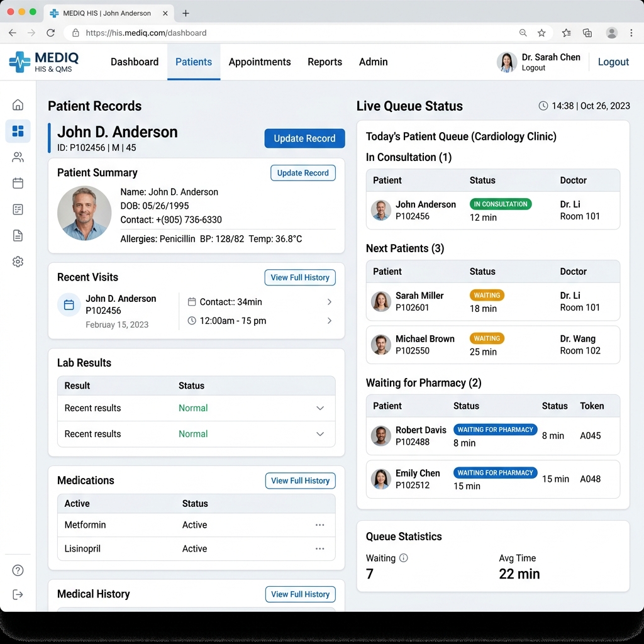Image resolution: width=644 pixels, height=644 pixels.
Task: Expand the first Recent results lab row
Action: pos(320,408)
